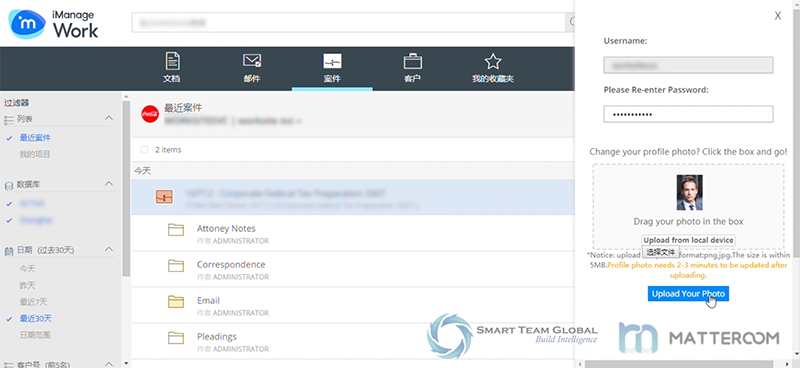Open the 邮件 mail icon
Image resolution: width=800 pixels, height=368 pixels.
coord(252,61)
